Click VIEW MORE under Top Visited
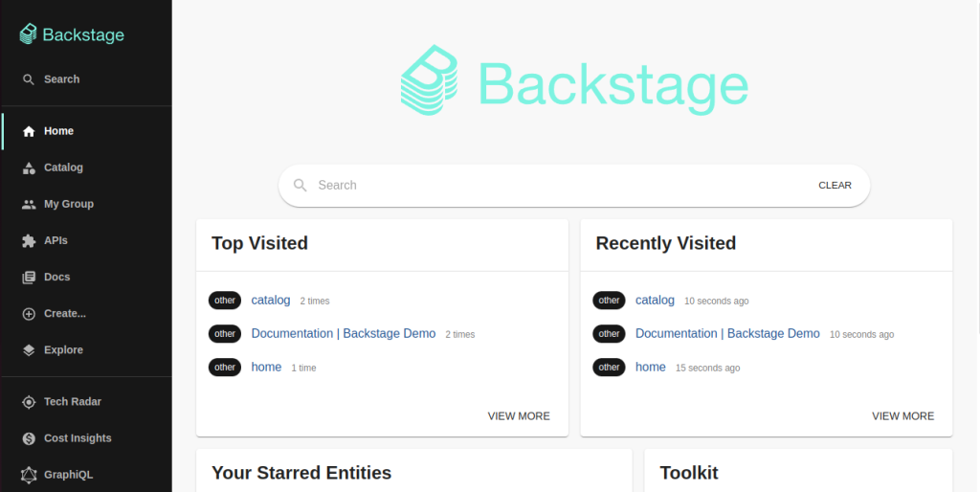The height and width of the screenshot is (492, 980). pyautogui.click(x=519, y=416)
